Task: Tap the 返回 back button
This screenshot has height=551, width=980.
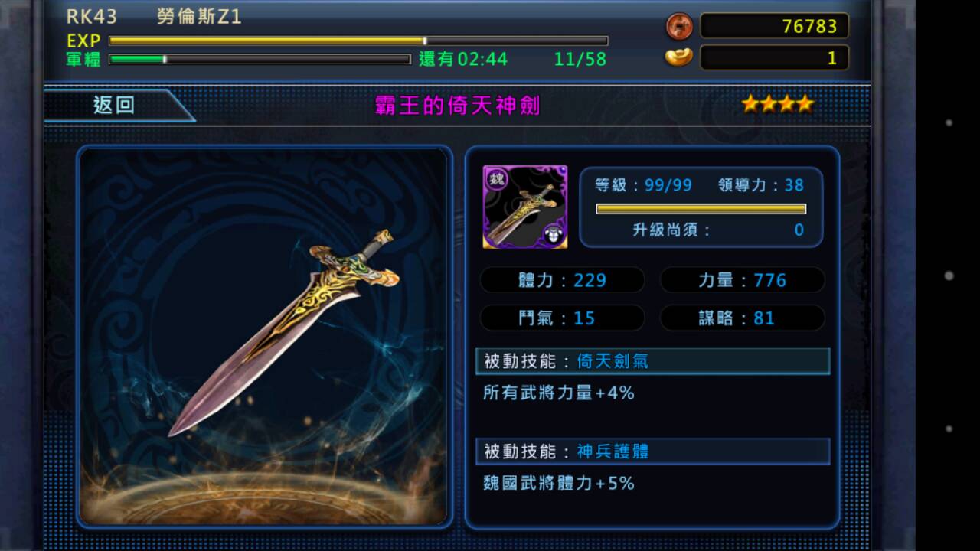Action: (115, 106)
